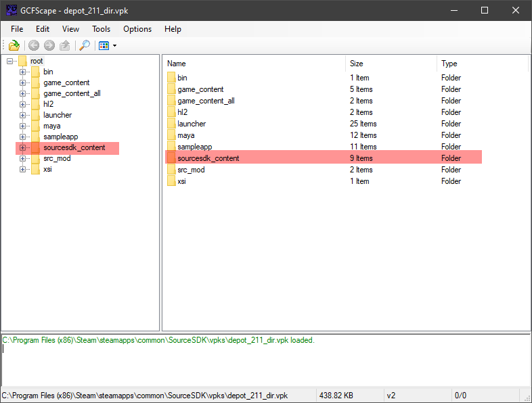This screenshot has width=532, height=403.
Task: Expand the game_content tree node
Action: coord(22,82)
